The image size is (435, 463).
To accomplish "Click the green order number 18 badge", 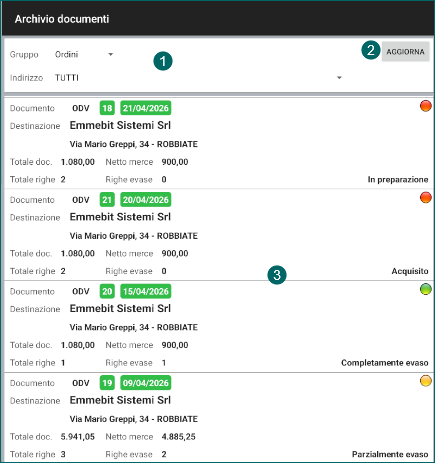I will [107, 108].
